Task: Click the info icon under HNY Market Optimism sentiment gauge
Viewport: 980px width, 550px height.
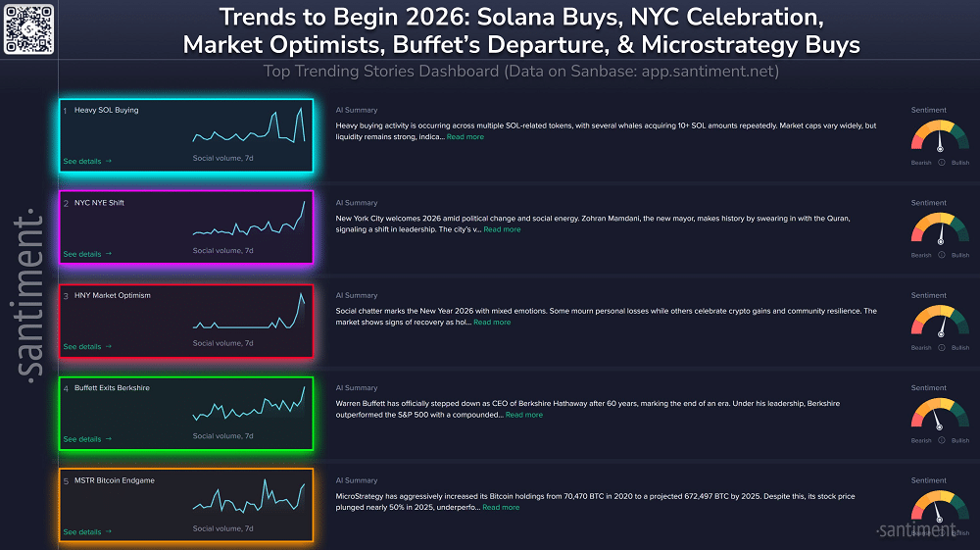Action: [x=941, y=348]
